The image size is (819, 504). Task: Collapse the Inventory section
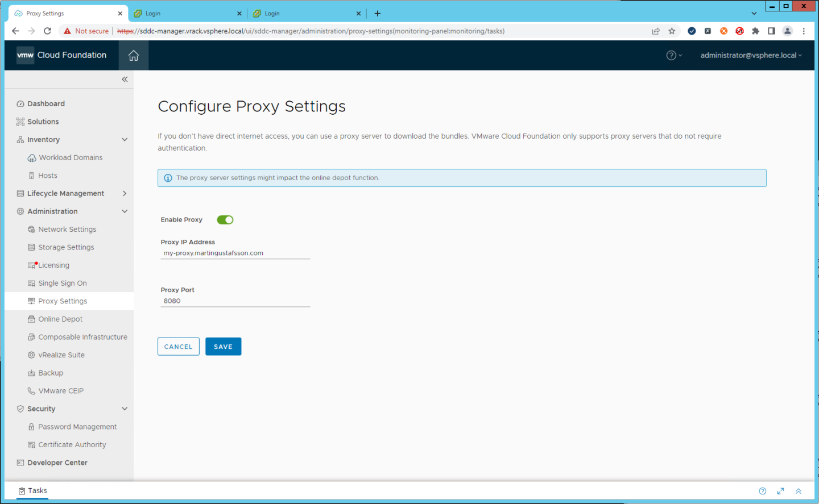click(x=125, y=139)
